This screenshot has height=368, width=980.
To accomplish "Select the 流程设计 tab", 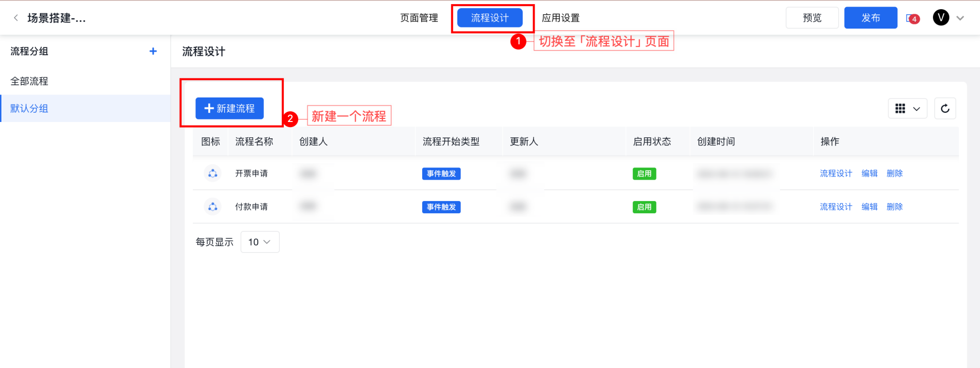I will [489, 18].
